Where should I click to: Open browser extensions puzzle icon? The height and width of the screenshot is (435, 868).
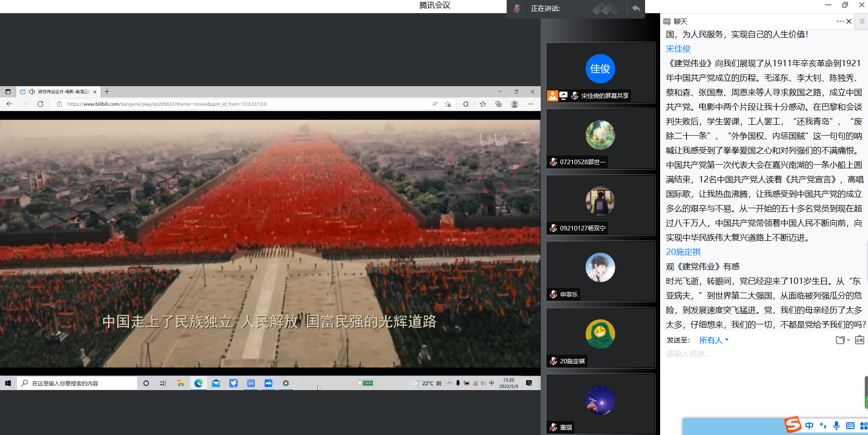pos(466,104)
